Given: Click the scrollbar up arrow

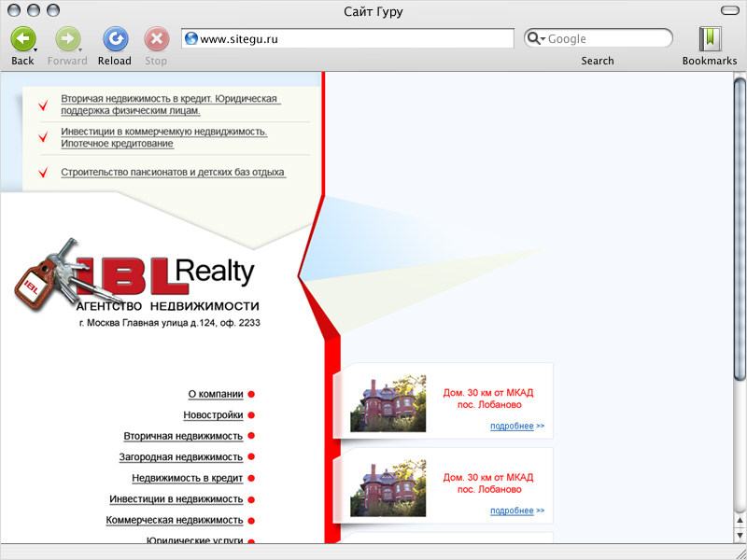Looking at the screenshot, I should [740, 520].
